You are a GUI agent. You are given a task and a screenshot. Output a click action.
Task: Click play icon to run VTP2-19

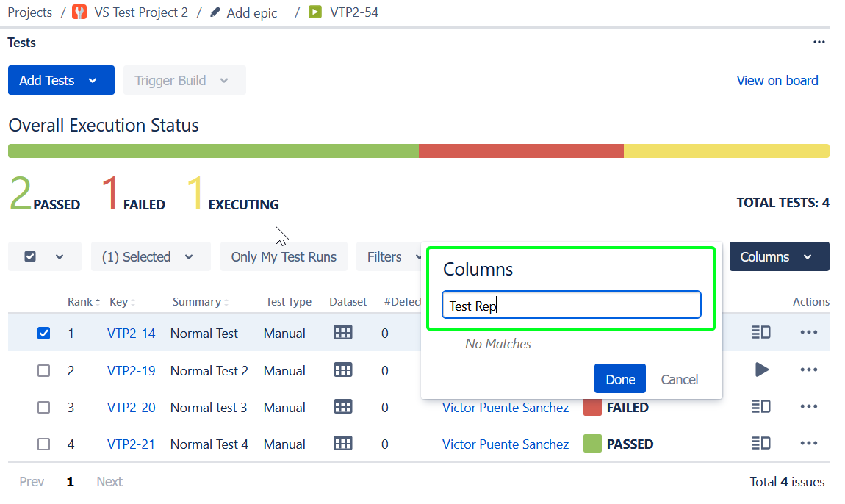click(x=762, y=370)
